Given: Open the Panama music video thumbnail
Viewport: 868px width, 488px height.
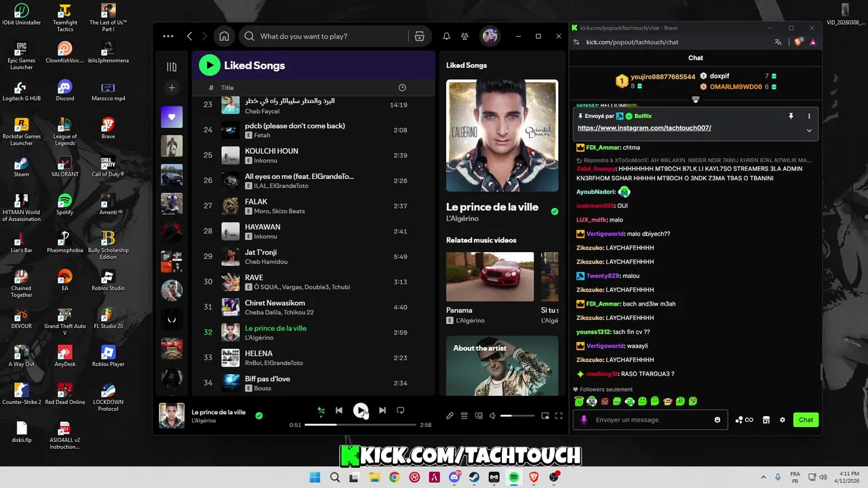Looking at the screenshot, I should coord(490,277).
